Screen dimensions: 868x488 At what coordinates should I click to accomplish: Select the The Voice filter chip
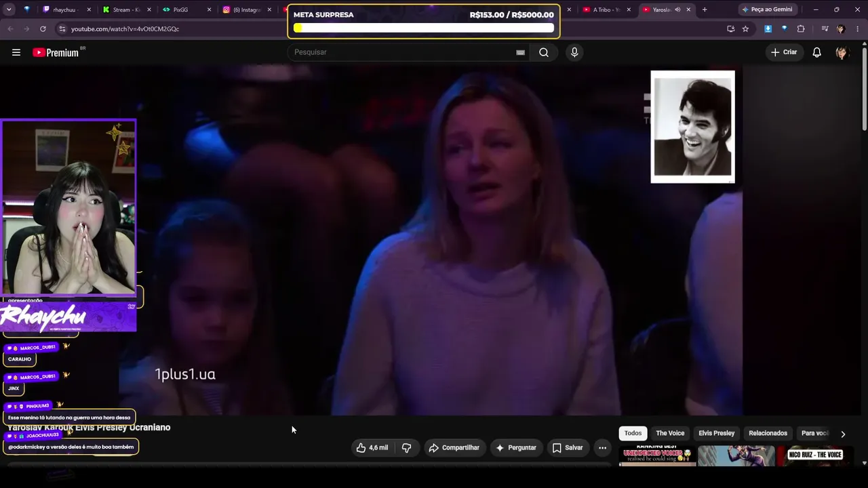(670, 433)
